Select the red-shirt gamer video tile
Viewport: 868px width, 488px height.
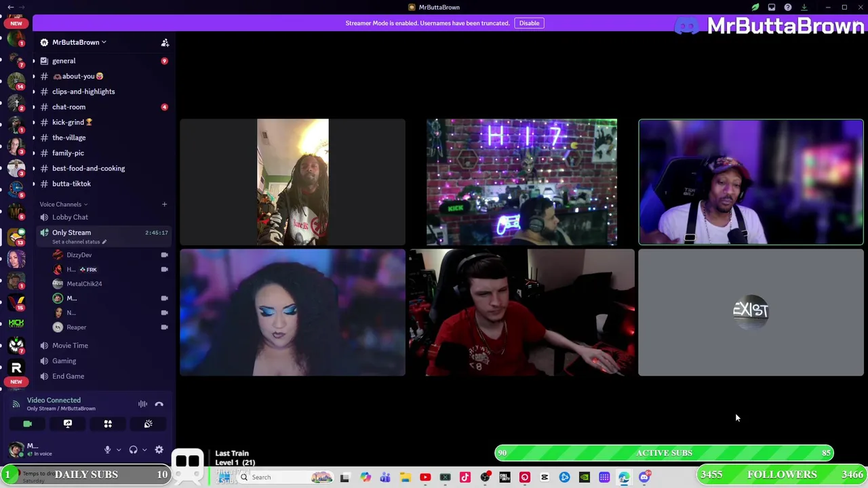coord(521,312)
